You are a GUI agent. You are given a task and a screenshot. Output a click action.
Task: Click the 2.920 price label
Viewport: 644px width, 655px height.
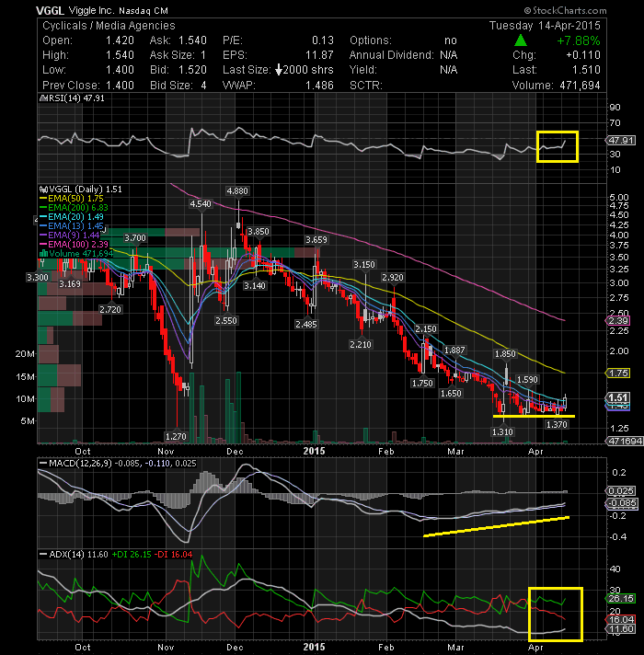click(393, 278)
